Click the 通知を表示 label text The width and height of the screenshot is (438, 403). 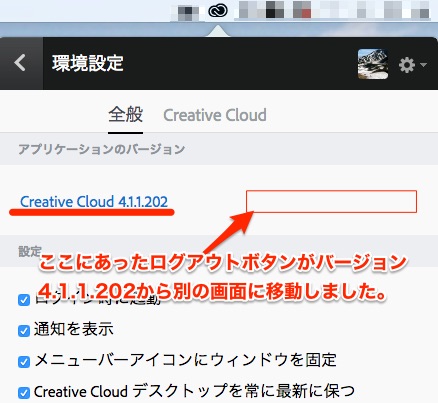(x=74, y=329)
